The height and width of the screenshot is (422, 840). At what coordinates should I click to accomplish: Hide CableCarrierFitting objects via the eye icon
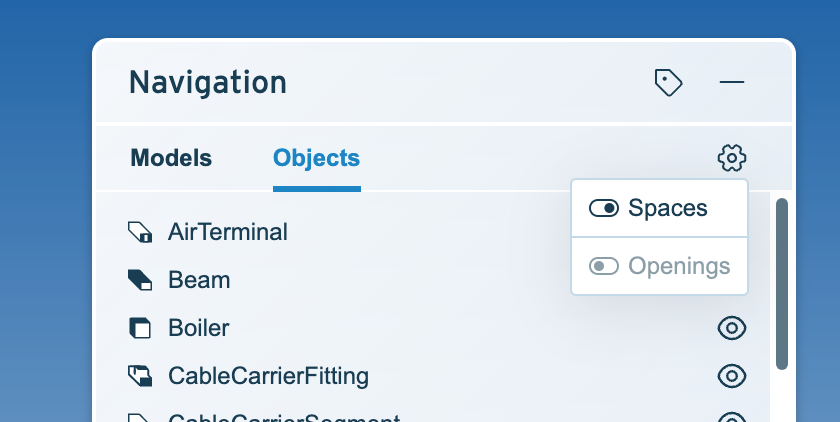[732, 376]
